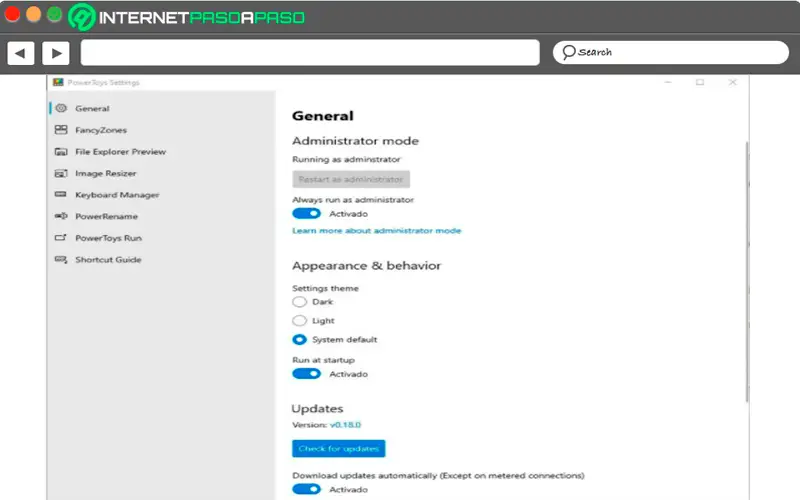Open the Shortcut Guide icon
Viewport: 800px width, 500px height.
point(61,260)
